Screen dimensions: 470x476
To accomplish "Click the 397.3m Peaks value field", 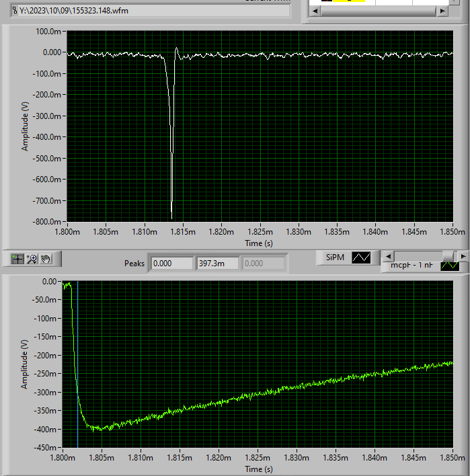I will point(217,263).
